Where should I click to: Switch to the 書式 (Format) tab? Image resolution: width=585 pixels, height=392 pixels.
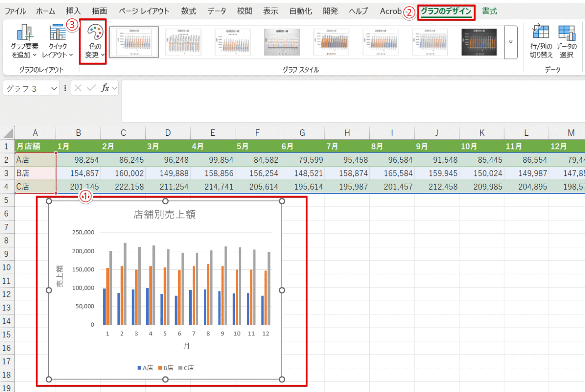489,11
